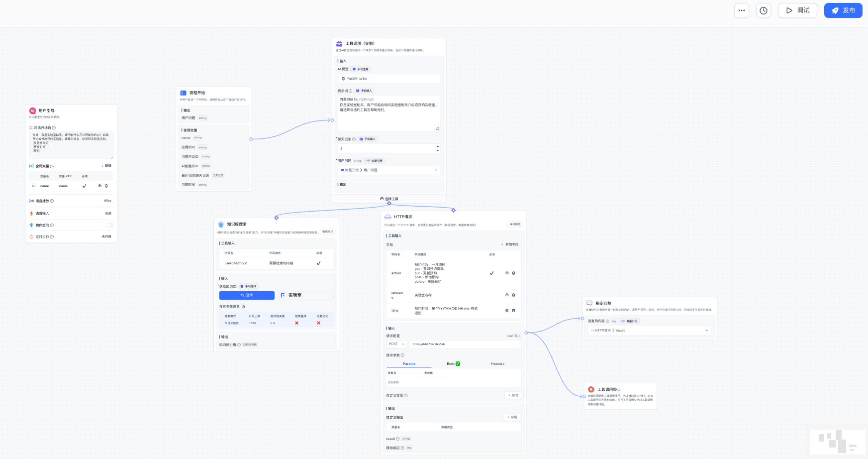868x459 pixels.
Task: Switch to the Headers tab
Action: pyautogui.click(x=497, y=364)
